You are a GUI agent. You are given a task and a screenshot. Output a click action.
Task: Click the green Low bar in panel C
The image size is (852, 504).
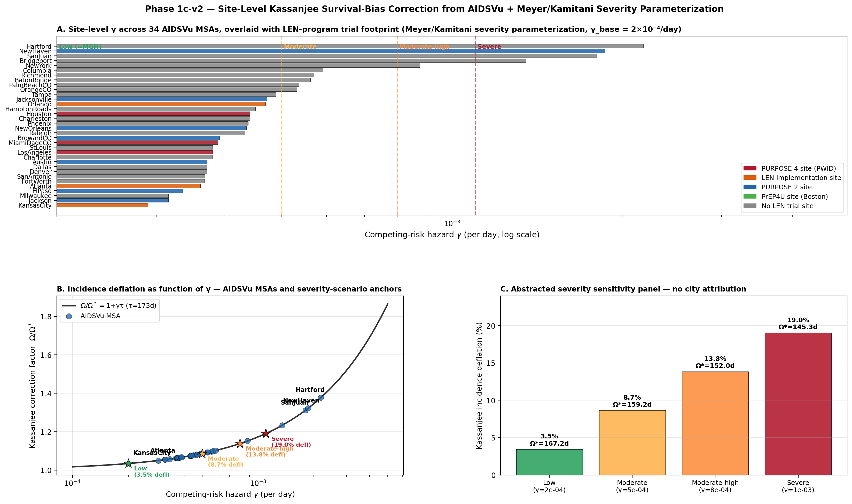549,462
